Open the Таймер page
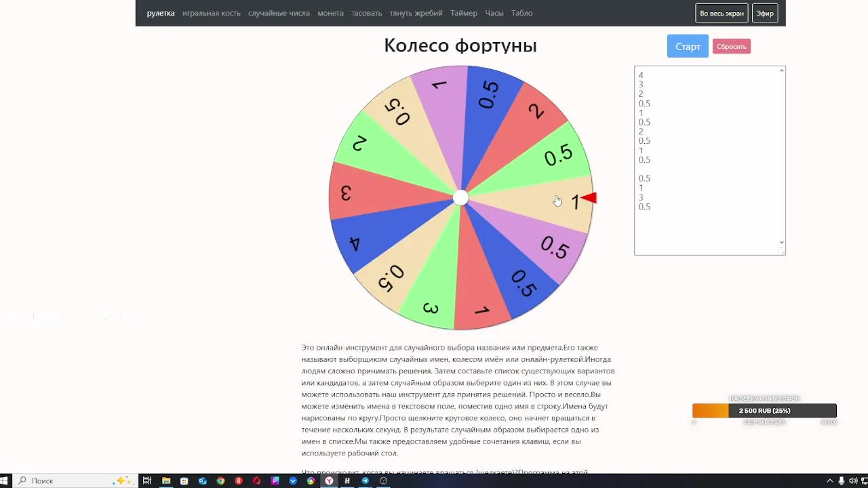 click(x=464, y=13)
